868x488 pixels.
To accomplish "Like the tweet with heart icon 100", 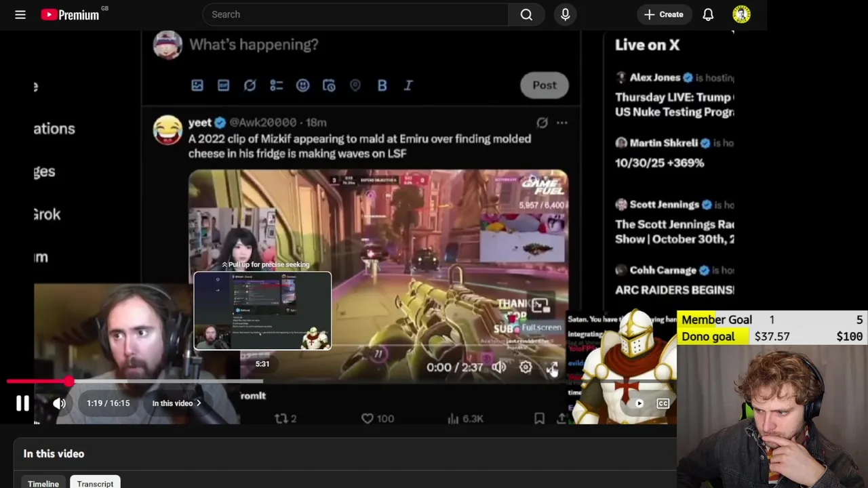I will (x=367, y=419).
